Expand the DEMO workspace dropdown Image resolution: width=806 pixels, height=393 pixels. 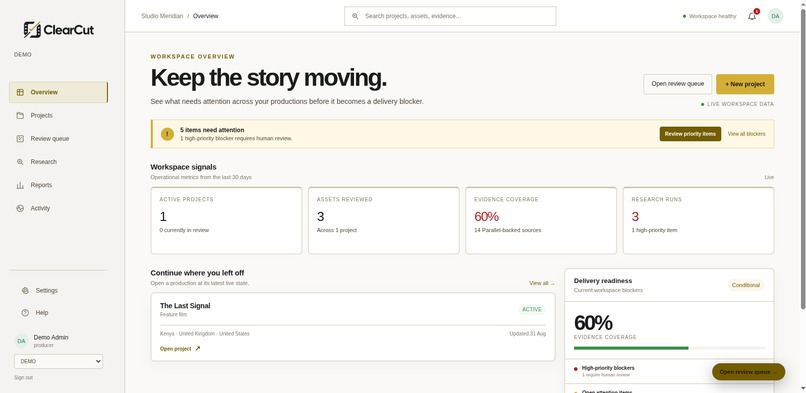point(58,361)
